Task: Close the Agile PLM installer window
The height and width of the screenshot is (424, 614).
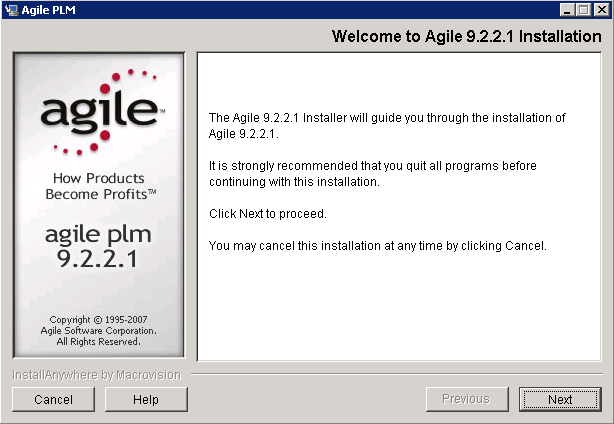Action: click(x=602, y=10)
